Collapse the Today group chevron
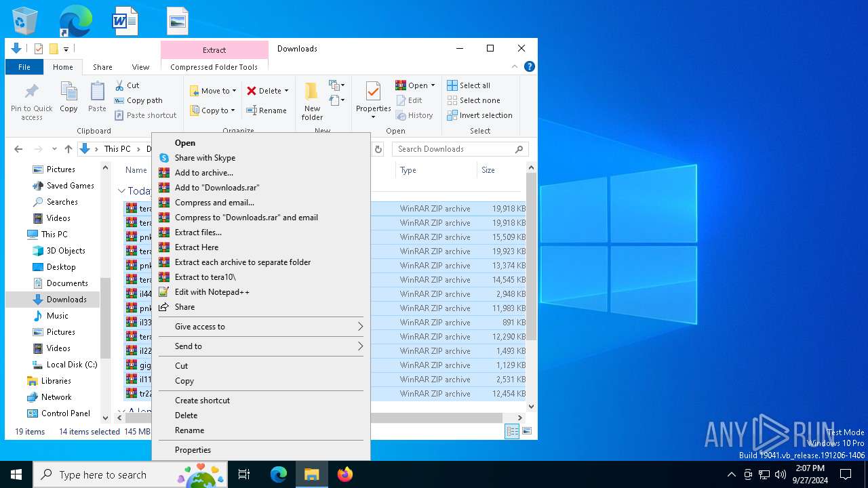The height and width of the screenshot is (488, 868). click(121, 191)
